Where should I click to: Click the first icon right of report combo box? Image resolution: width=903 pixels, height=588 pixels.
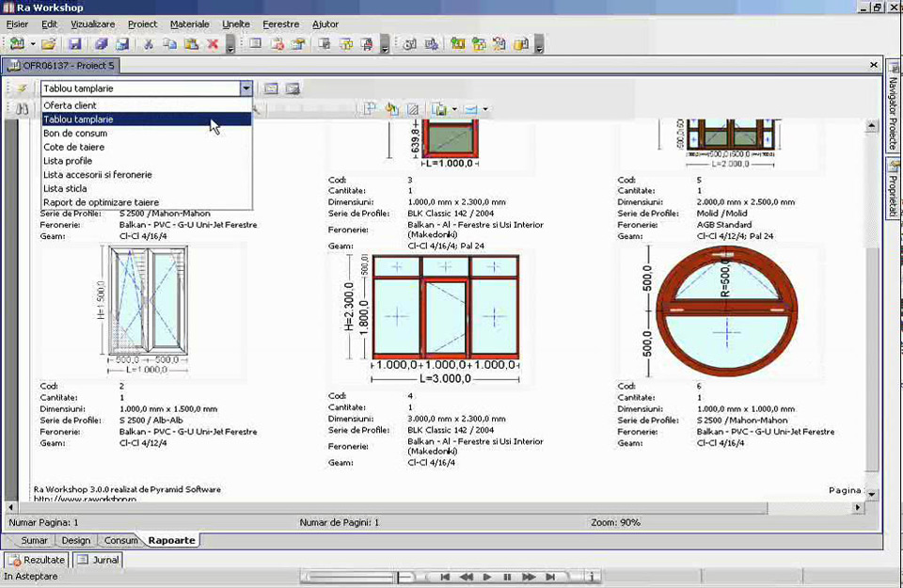pos(271,88)
